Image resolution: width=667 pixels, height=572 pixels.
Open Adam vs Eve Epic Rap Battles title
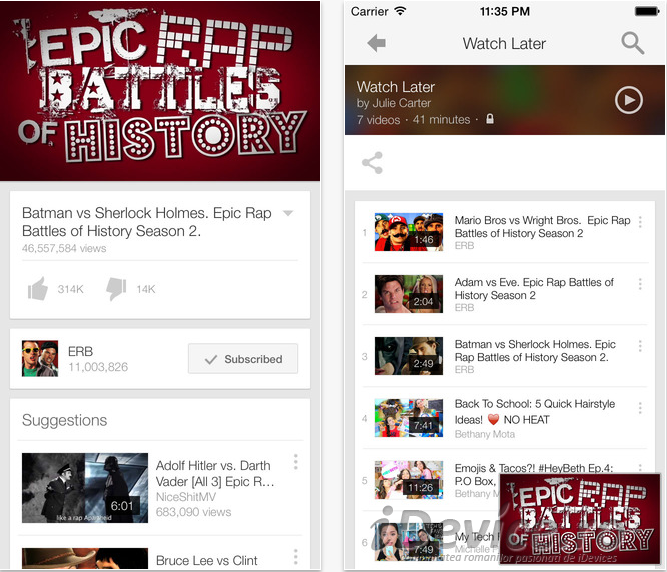click(534, 289)
